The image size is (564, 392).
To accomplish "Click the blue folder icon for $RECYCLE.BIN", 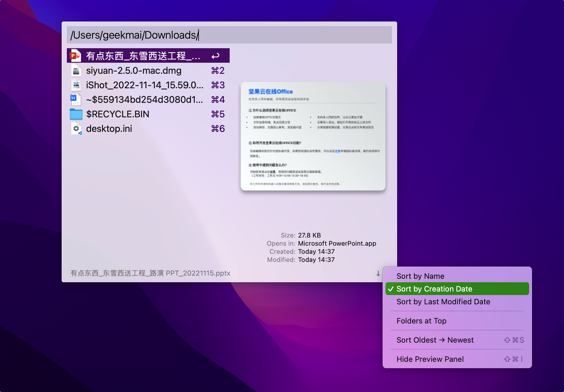I will click(76, 114).
